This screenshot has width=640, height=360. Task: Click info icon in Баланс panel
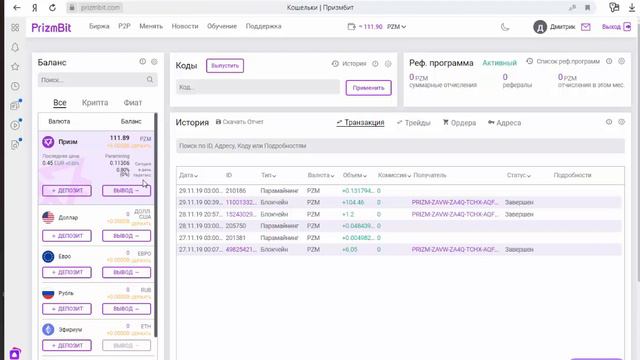pos(142,62)
